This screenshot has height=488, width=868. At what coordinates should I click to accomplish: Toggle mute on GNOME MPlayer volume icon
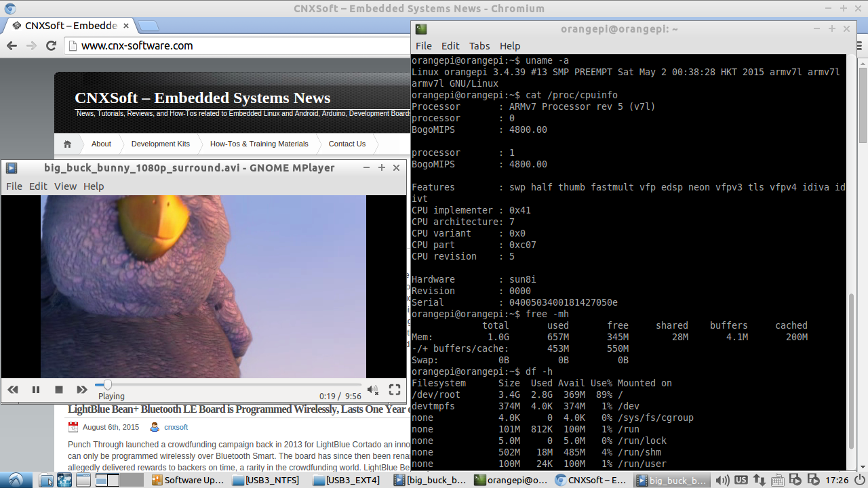(x=372, y=390)
